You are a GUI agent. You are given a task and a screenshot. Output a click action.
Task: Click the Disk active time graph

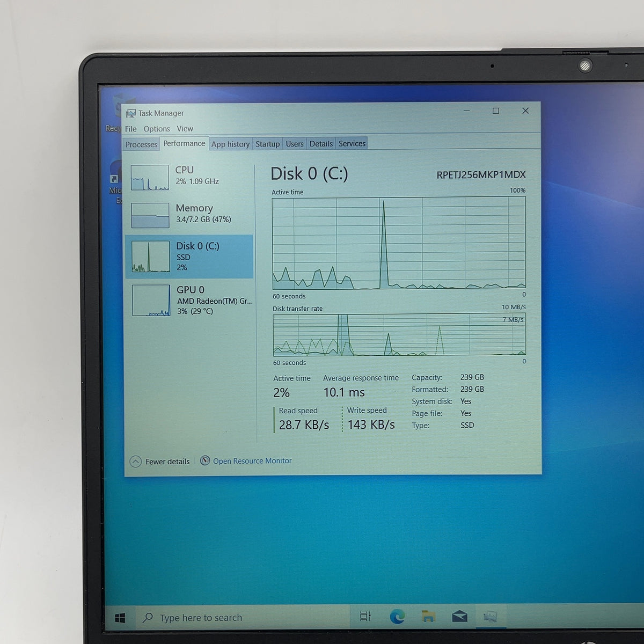pos(399,243)
